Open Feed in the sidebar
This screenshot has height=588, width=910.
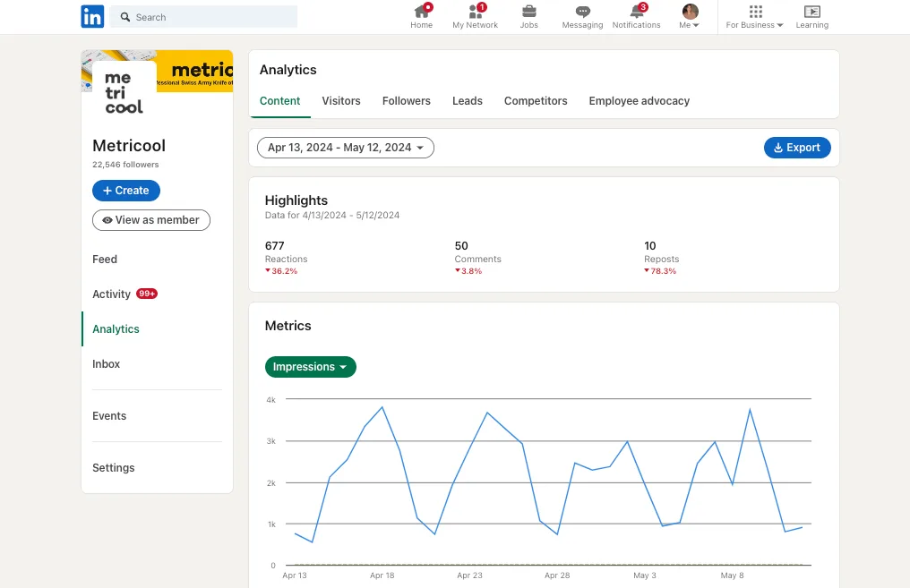click(105, 260)
